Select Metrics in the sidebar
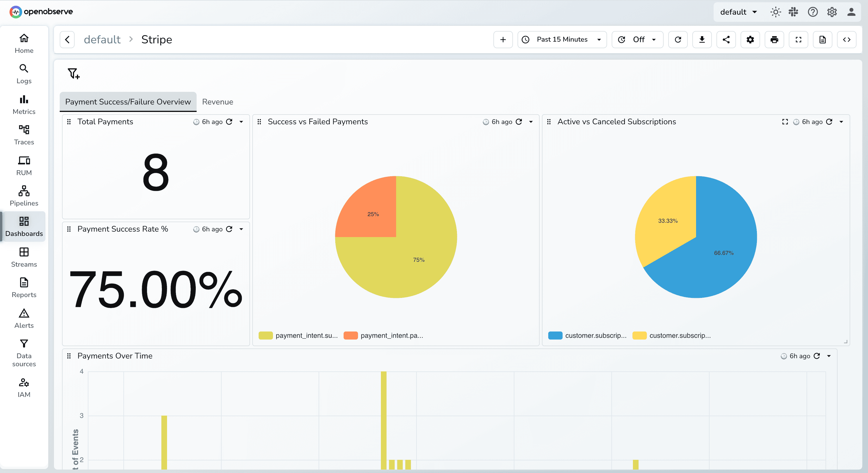 click(x=24, y=104)
